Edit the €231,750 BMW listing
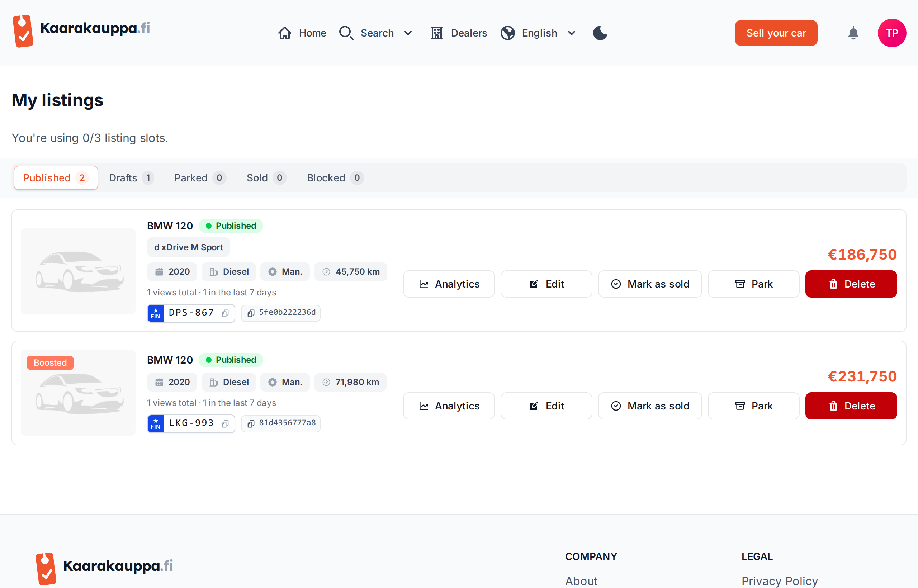The width and height of the screenshot is (918, 588). [546, 406]
